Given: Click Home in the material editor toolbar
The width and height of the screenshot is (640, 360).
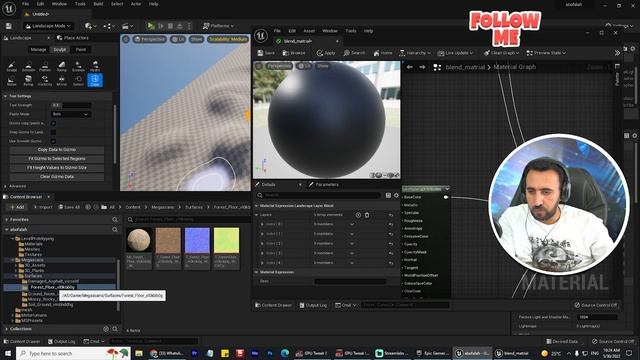Looking at the screenshot, I should point(383,53).
